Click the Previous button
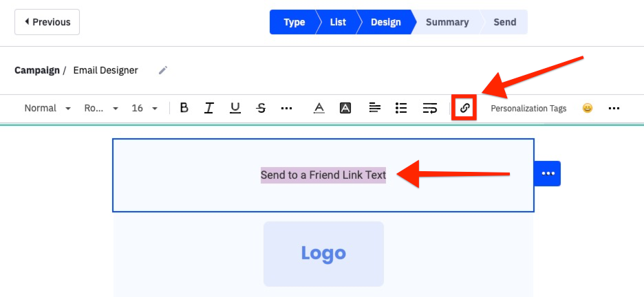644x297 pixels. coord(47,22)
